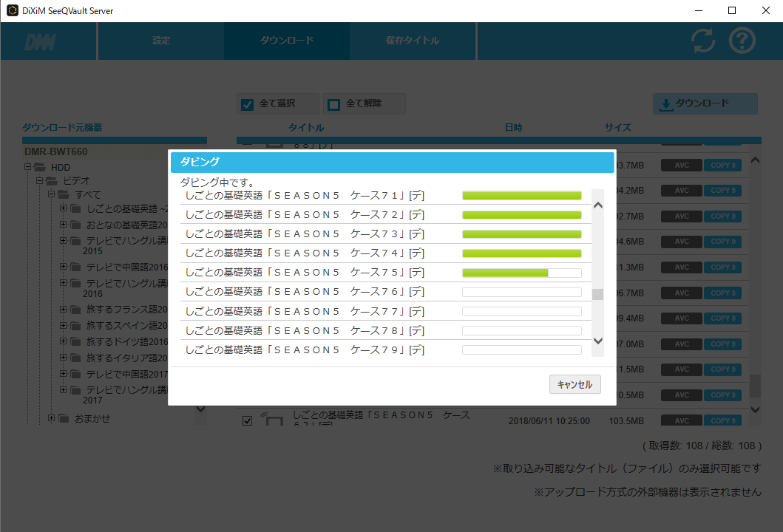Click the DiXiM logo in the header
Viewport: 783px width, 532px height.
[40, 41]
